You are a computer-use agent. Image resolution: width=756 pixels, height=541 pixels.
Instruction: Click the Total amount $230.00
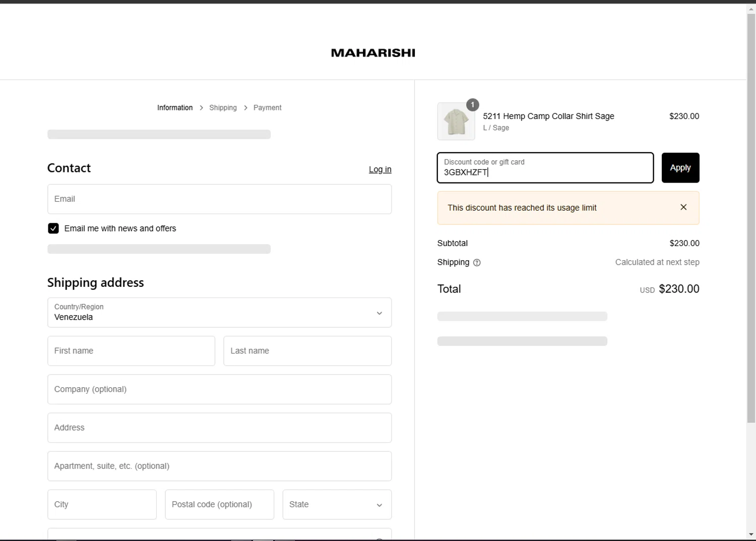679,289
